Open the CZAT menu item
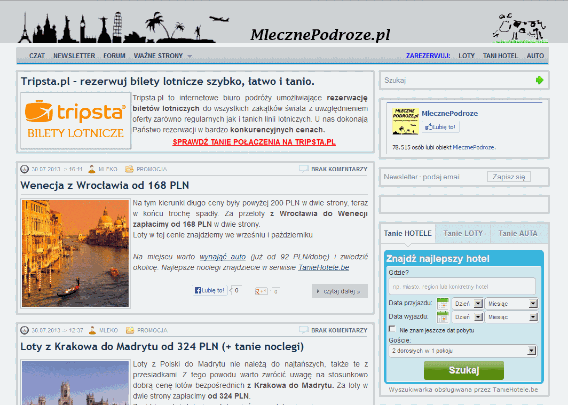The width and height of the screenshot is (568, 405). pyautogui.click(x=37, y=56)
